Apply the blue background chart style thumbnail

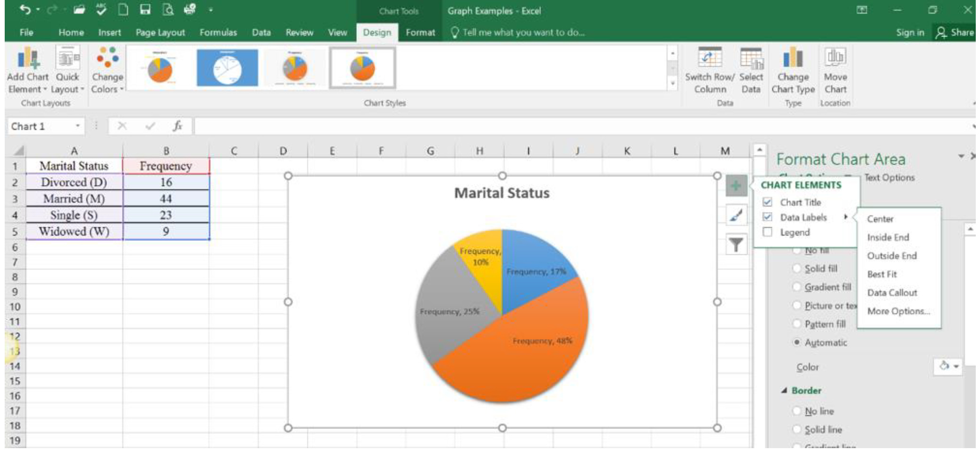227,68
